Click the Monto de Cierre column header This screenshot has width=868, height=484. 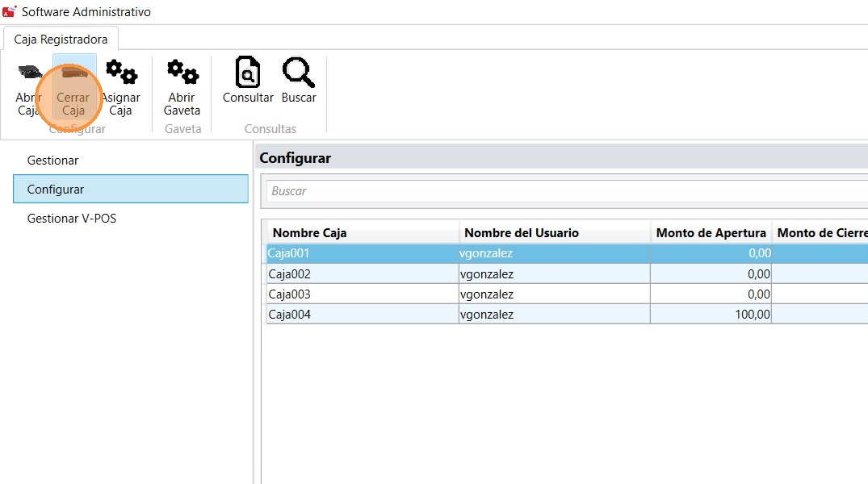[x=820, y=233]
